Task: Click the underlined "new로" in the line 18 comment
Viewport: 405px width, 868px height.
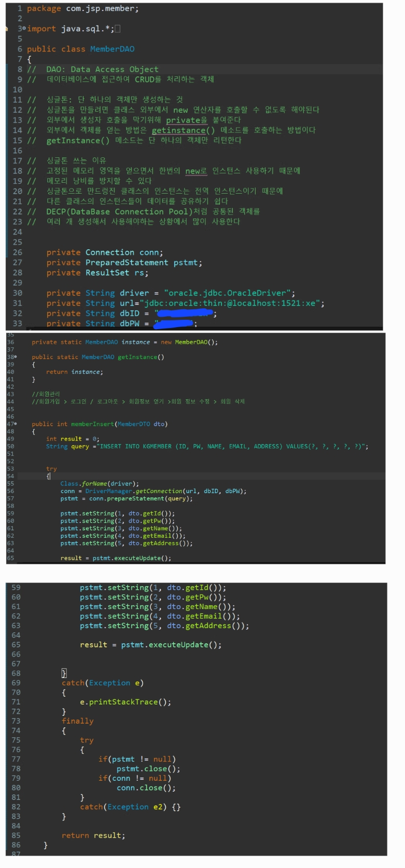Action: click(x=196, y=171)
